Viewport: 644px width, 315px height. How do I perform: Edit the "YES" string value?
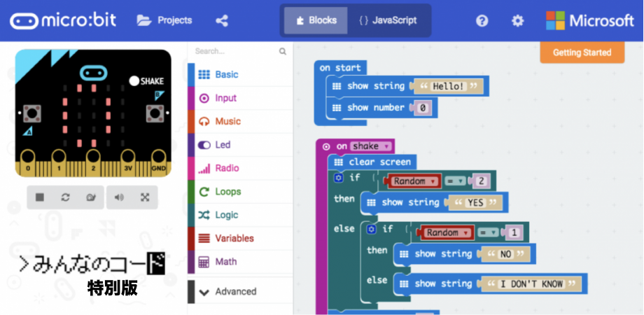(x=475, y=202)
